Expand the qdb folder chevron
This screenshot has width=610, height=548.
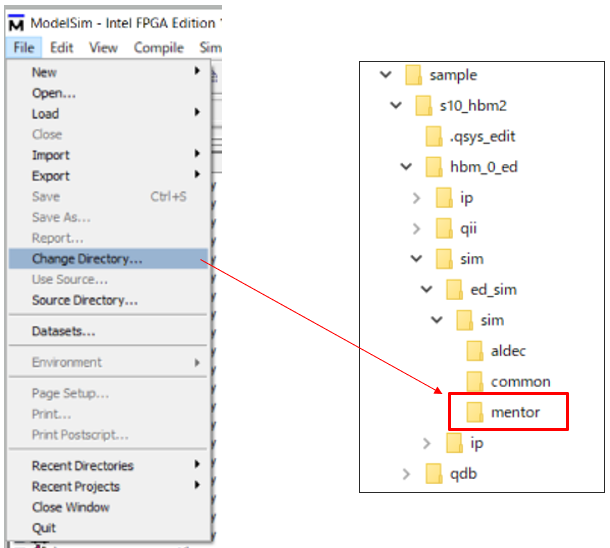(x=405, y=473)
